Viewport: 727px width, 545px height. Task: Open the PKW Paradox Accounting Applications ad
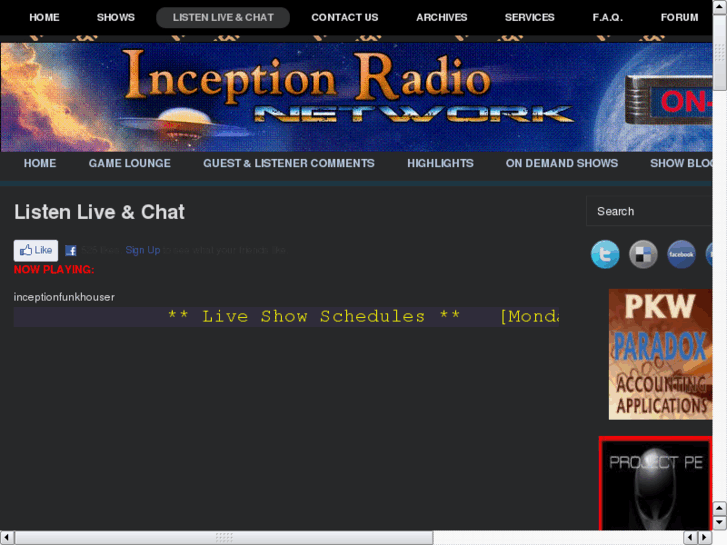(660, 354)
